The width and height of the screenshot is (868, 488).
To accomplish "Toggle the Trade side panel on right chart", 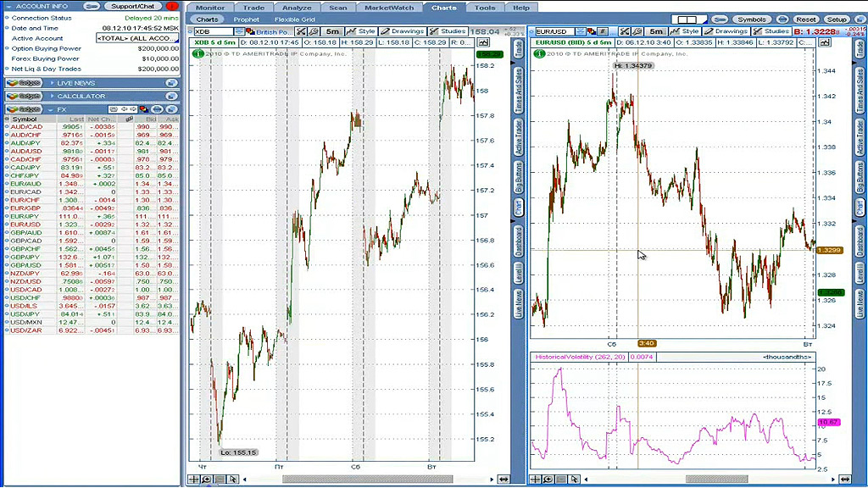I will point(860,48).
